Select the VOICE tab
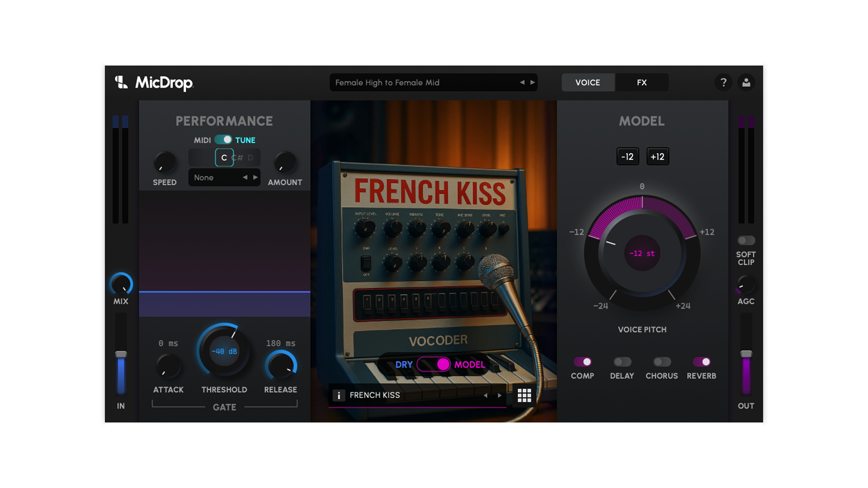The image size is (868, 488). click(588, 82)
